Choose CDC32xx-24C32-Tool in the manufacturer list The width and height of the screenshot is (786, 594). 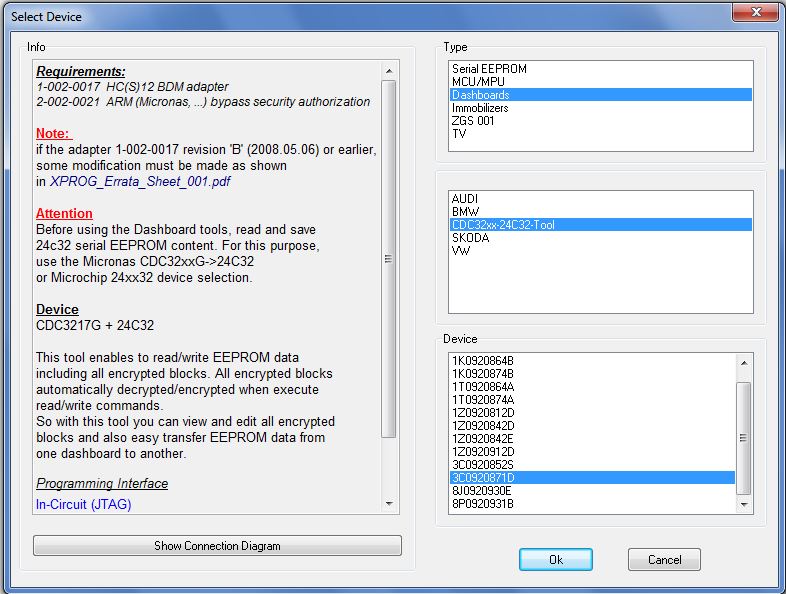[601, 225]
